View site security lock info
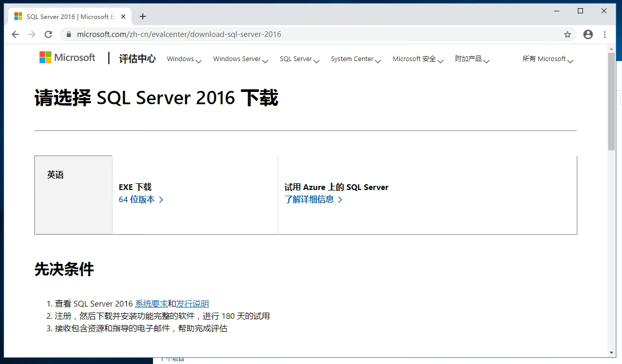The height and width of the screenshot is (364, 622). [68, 34]
